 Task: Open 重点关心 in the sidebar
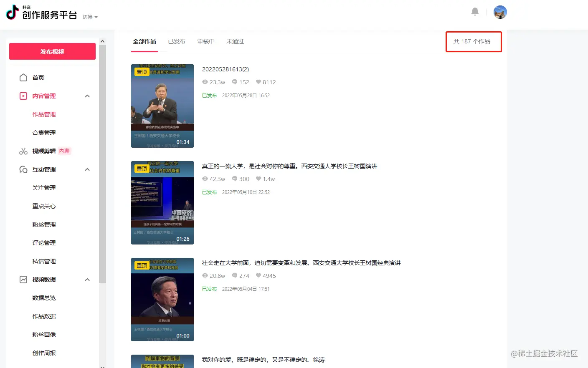[44, 206]
